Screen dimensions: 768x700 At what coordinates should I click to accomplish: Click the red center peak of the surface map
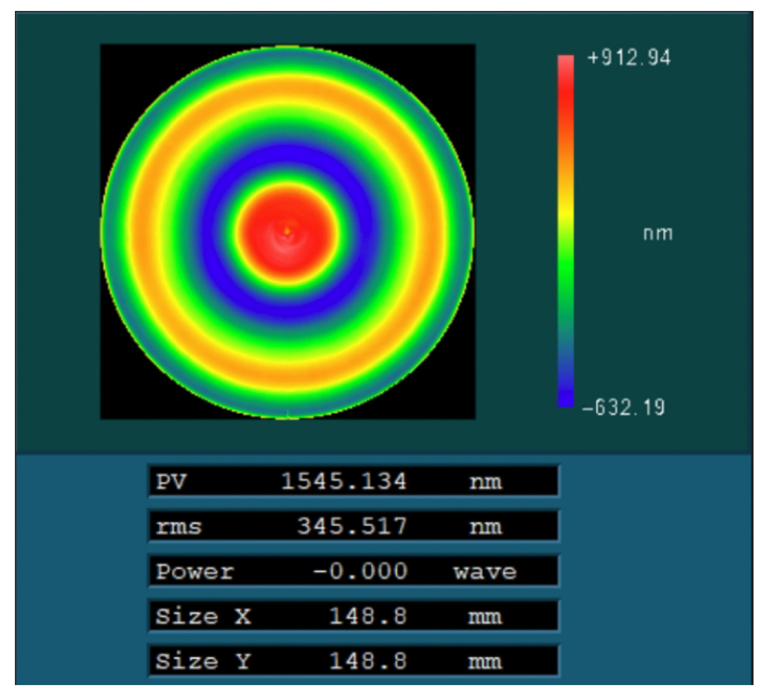287,231
